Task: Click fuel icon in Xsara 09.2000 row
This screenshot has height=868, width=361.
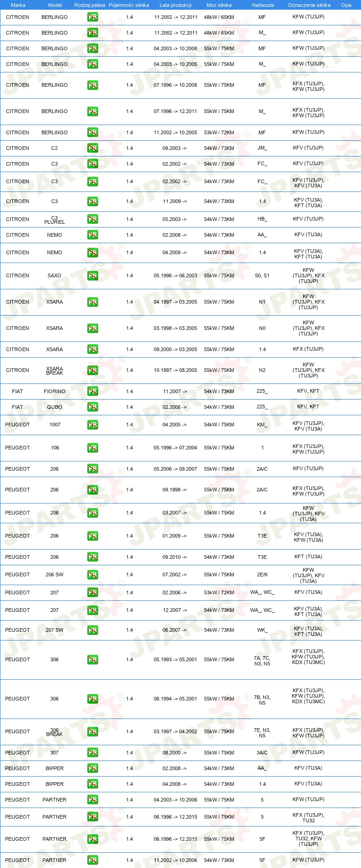Action: [93, 349]
